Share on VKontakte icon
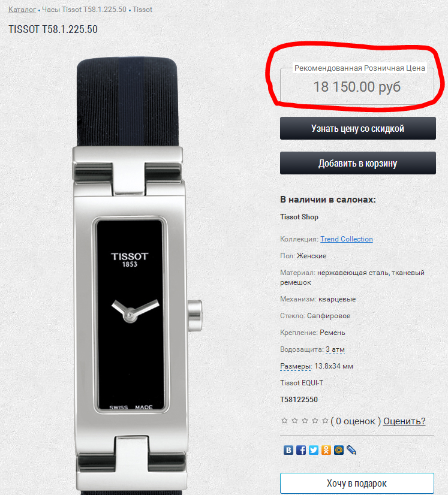Viewport: 448px width, 495px height. (288, 450)
